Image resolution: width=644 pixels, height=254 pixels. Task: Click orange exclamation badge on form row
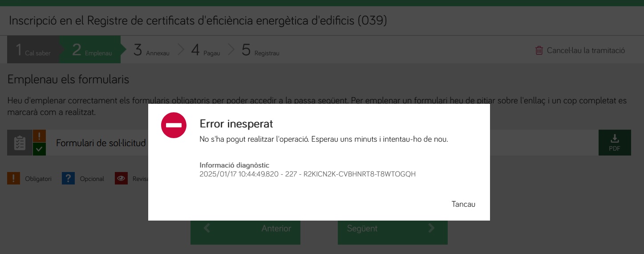click(x=40, y=136)
